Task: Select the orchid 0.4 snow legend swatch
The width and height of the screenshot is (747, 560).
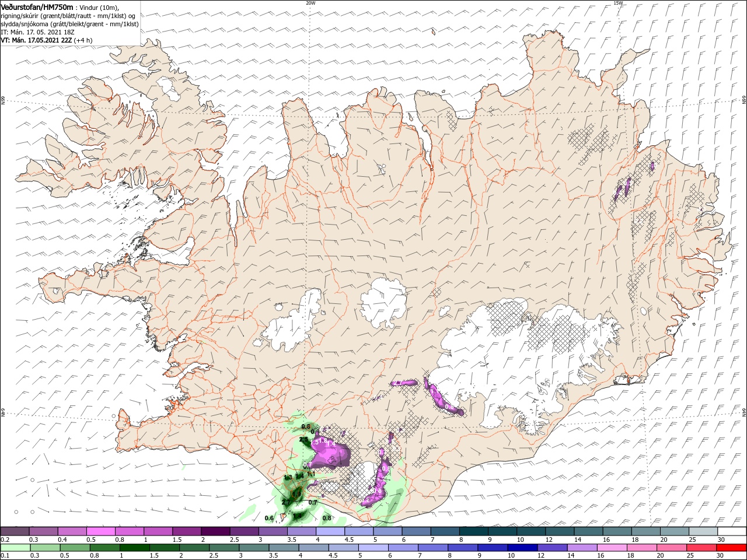Action: [72, 531]
